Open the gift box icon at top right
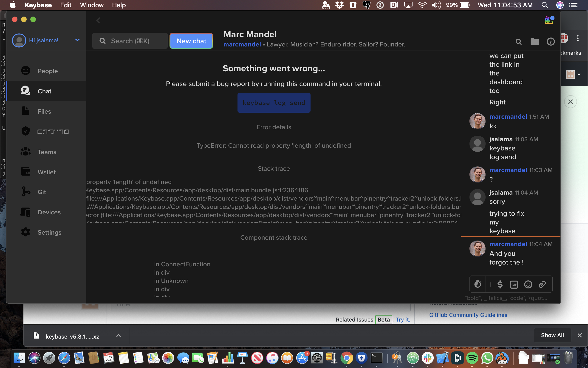588x368 pixels. (x=549, y=20)
